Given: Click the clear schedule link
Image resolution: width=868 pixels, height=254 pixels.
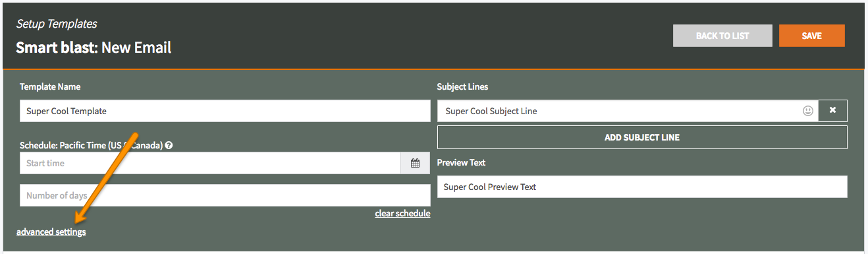Looking at the screenshot, I should [x=402, y=213].
